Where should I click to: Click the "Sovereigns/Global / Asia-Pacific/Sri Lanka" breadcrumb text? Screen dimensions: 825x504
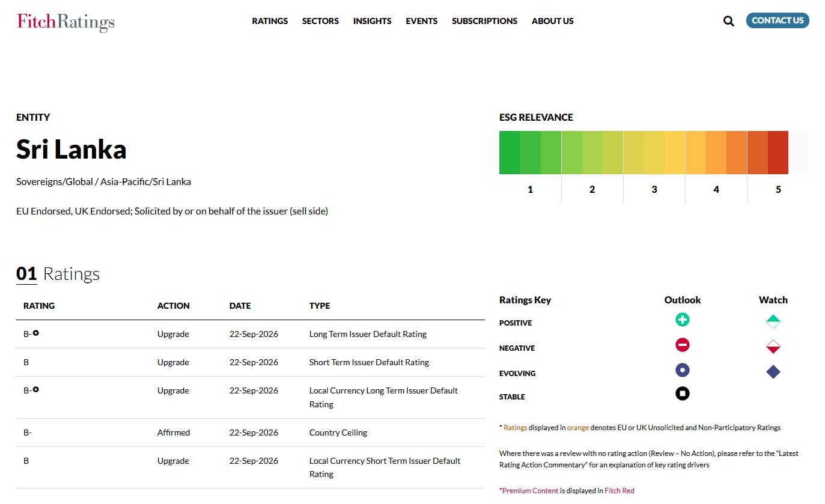click(x=103, y=181)
